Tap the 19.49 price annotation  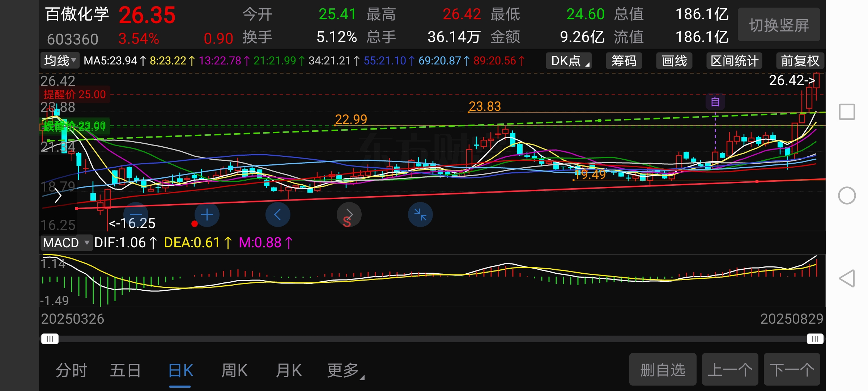click(x=590, y=174)
